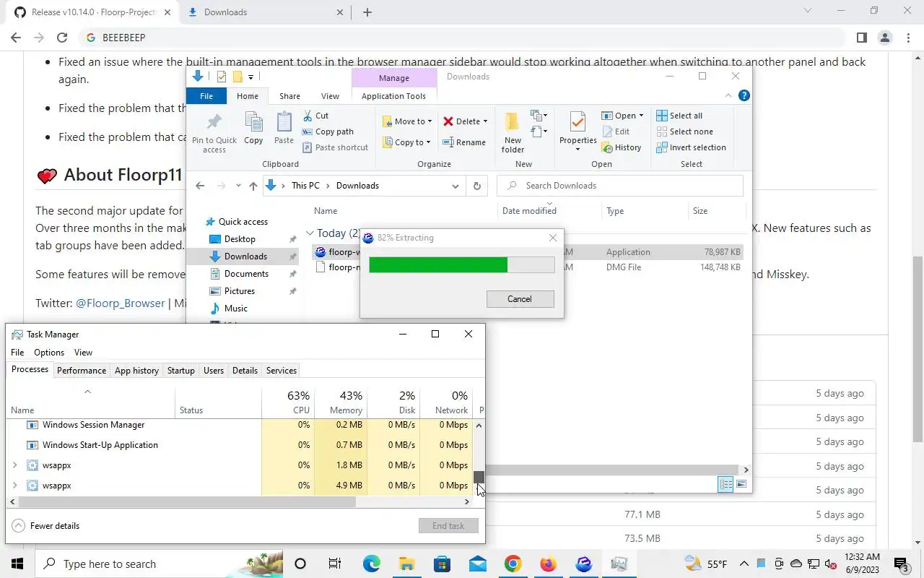Refresh the Downloads folder view
The image size is (924, 578).
[x=476, y=186]
